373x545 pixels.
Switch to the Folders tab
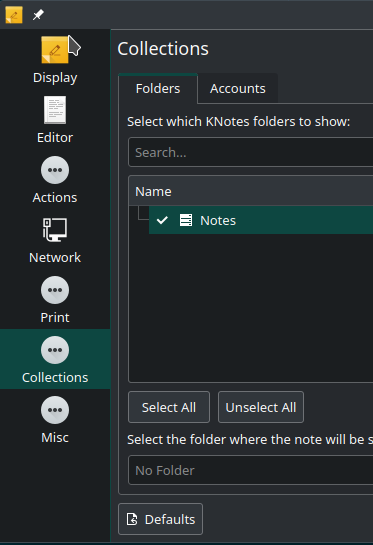pos(158,89)
